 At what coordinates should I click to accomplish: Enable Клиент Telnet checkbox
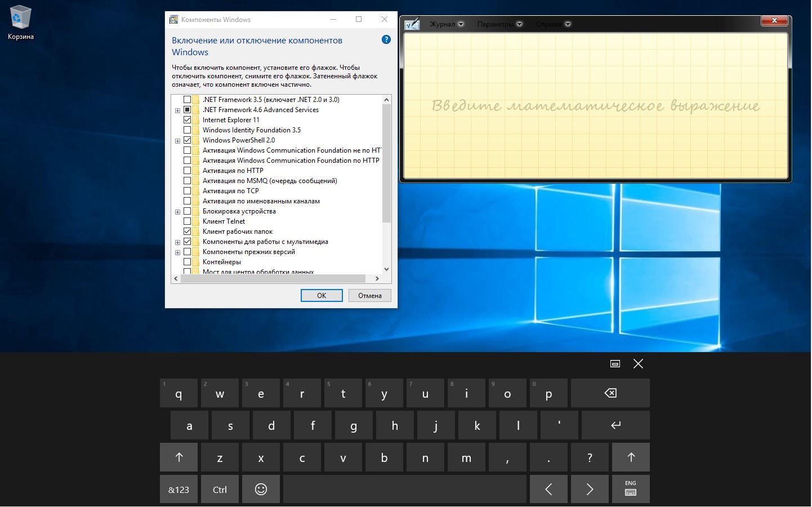(x=187, y=221)
